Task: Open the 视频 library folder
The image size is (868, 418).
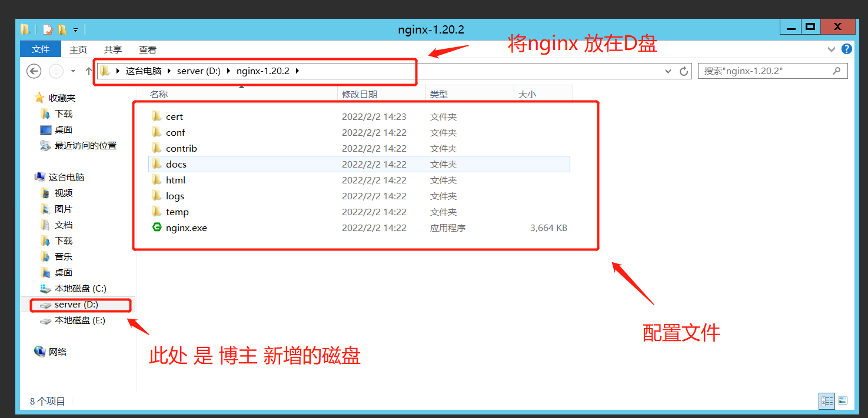Action: [64, 193]
